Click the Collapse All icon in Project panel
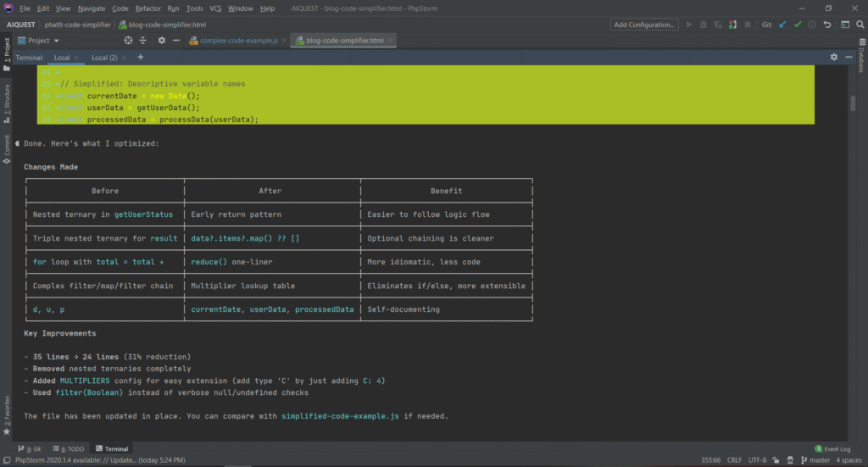868x467 pixels. [x=143, y=40]
